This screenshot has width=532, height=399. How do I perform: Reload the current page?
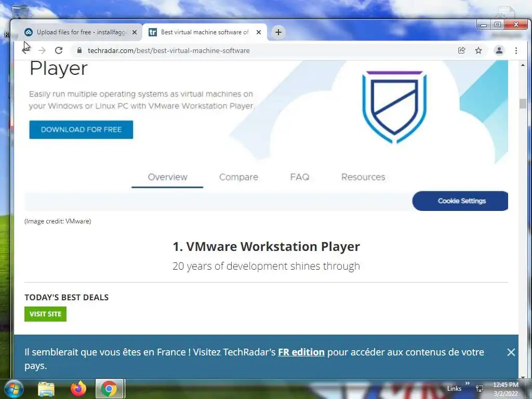[x=59, y=50]
